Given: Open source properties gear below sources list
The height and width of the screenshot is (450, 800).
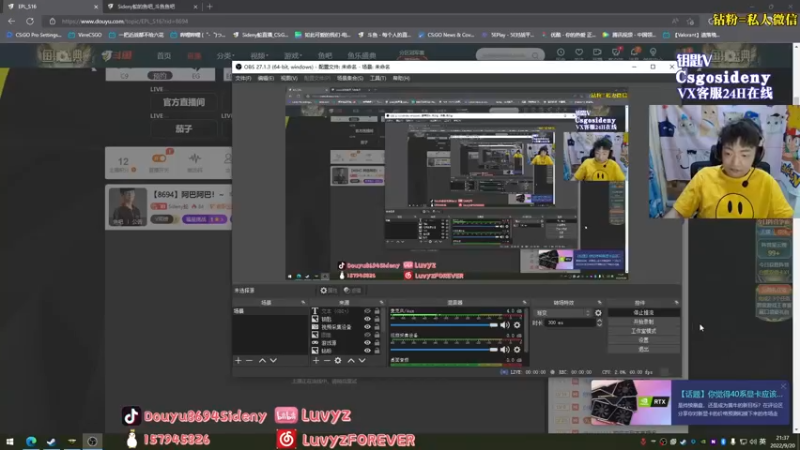Looking at the screenshot, I should point(338,360).
